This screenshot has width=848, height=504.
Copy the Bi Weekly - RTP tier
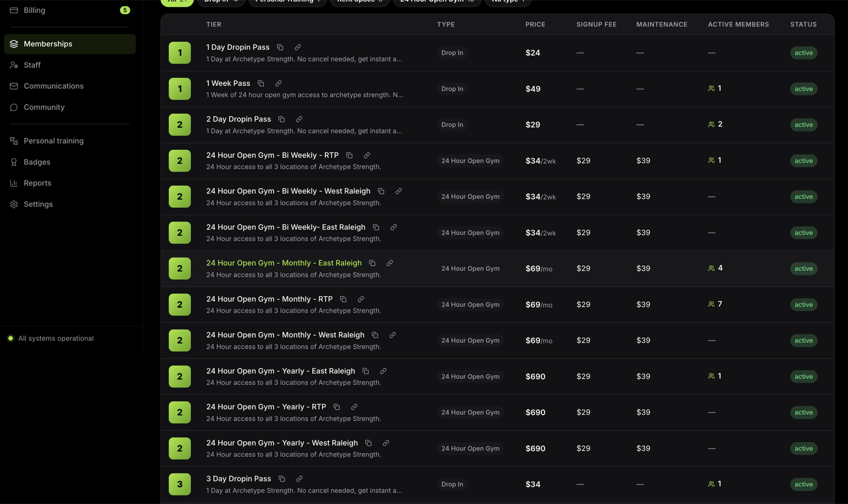349,155
